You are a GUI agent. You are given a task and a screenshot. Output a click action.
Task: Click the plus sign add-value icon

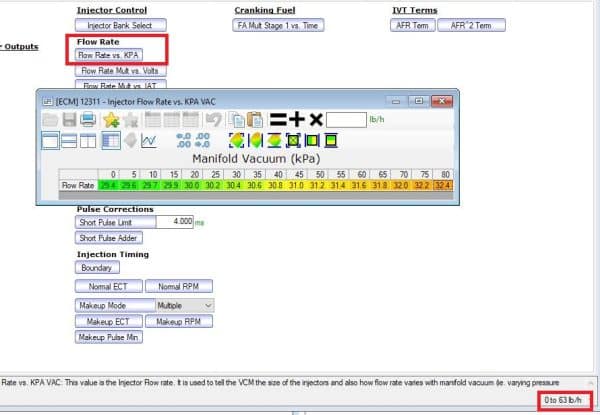point(297,120)
